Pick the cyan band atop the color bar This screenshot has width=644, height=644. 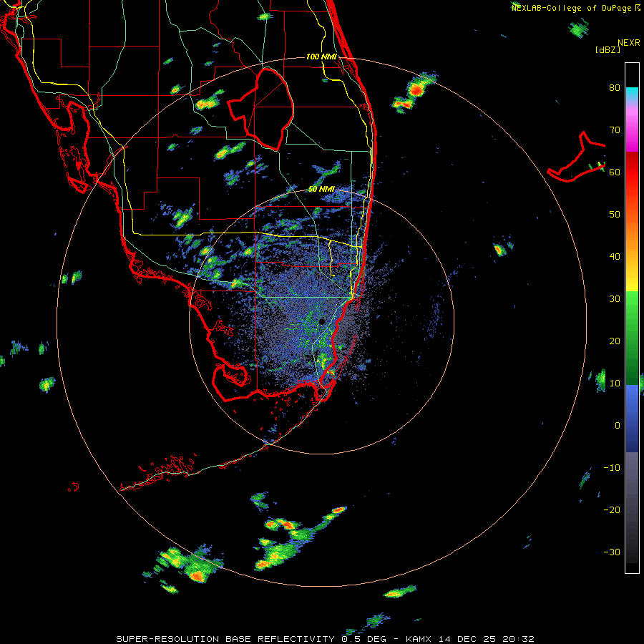click(x=632, y=94)
